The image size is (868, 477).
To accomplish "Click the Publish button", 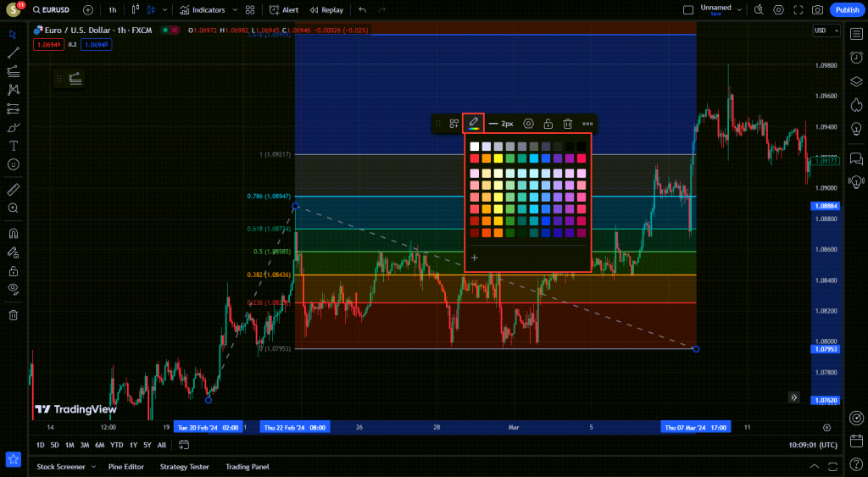I will [x=847, y=10].
